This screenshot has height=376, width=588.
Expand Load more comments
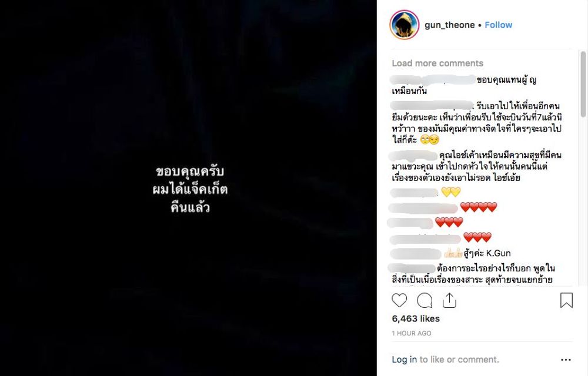[437, 63]
